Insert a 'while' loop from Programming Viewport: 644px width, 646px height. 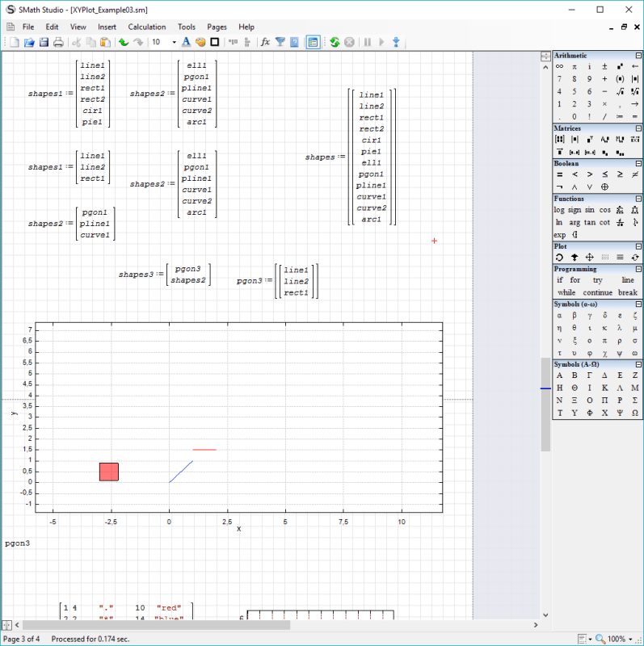click(x=566, y=292)
